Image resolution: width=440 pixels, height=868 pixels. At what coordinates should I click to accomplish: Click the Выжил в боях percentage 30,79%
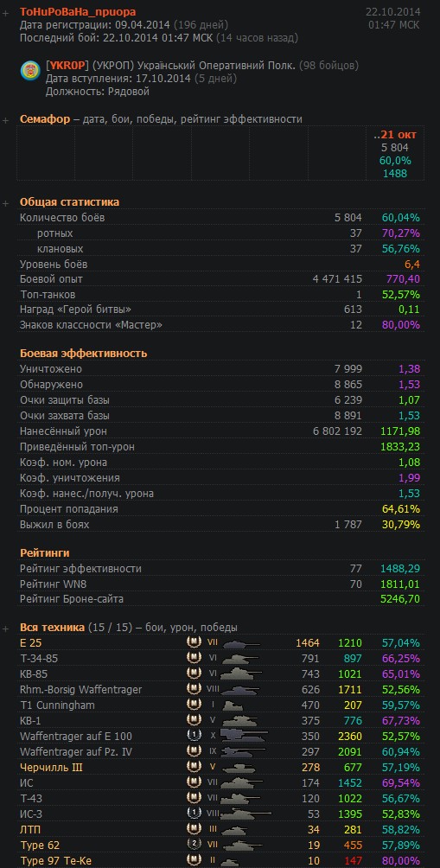[x=401, y=524]
